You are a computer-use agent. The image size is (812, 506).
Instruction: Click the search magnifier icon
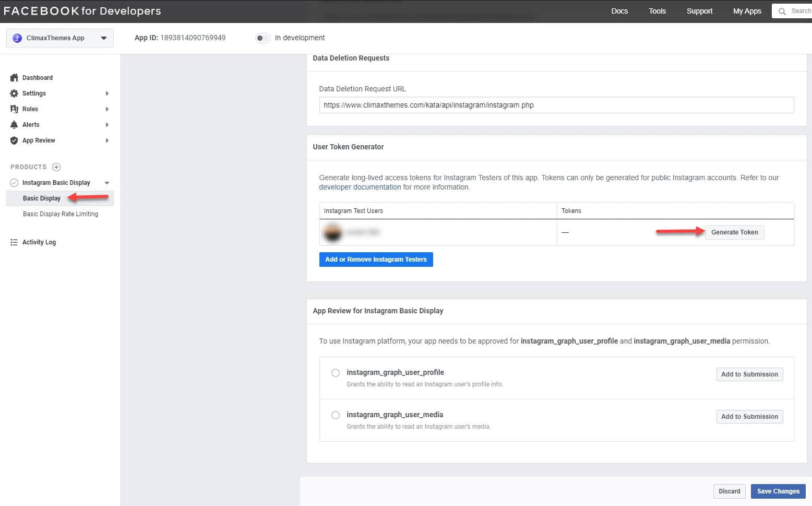[782, 11]
